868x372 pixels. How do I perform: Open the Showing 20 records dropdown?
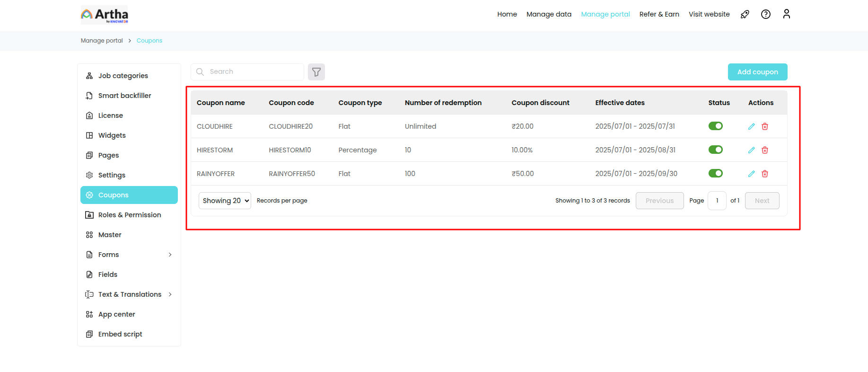(225, 201)
